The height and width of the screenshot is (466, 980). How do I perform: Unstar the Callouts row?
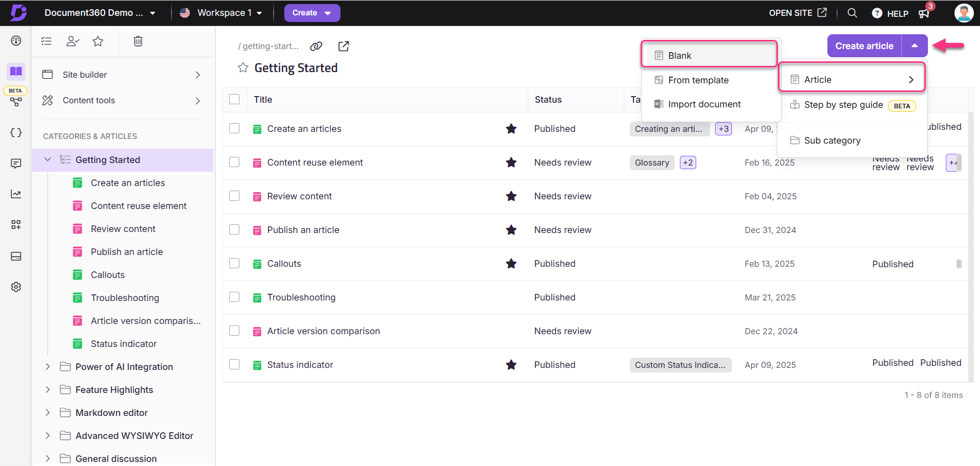point(511,264)
